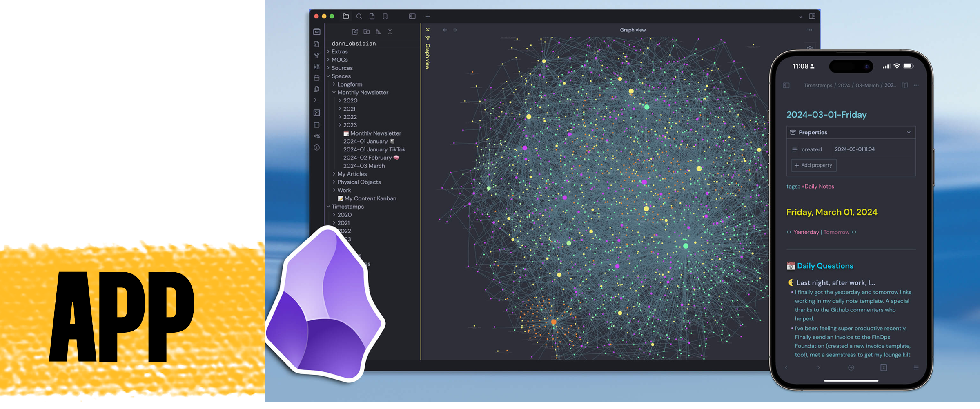980x409 pixels.
Task: Change sort order in file explorer
Action: tap(379, 32)
